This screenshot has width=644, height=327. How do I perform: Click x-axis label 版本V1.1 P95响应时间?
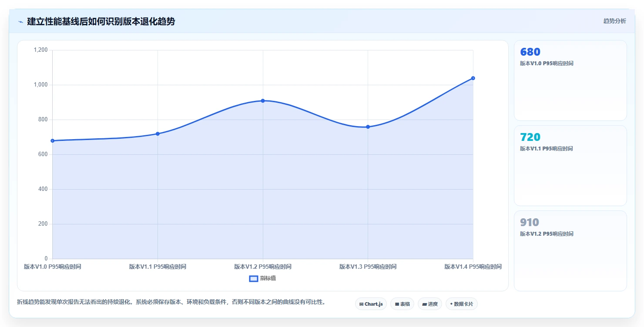(158, 267)
